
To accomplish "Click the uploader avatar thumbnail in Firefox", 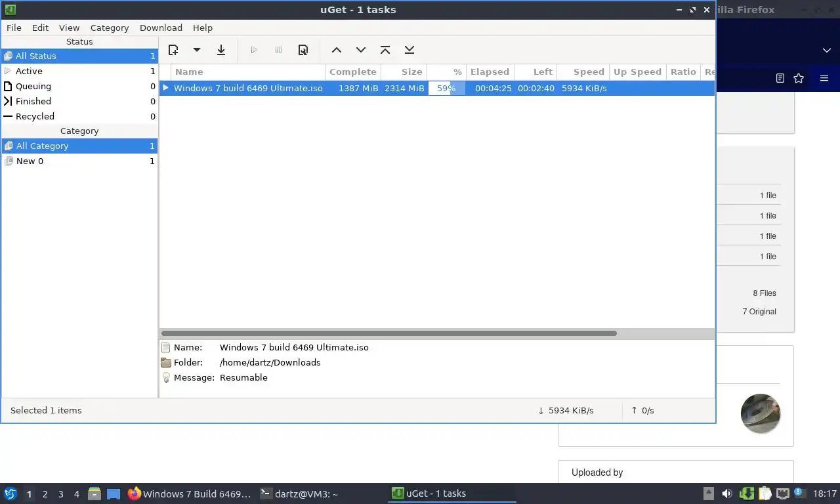I will coord(761,413).
